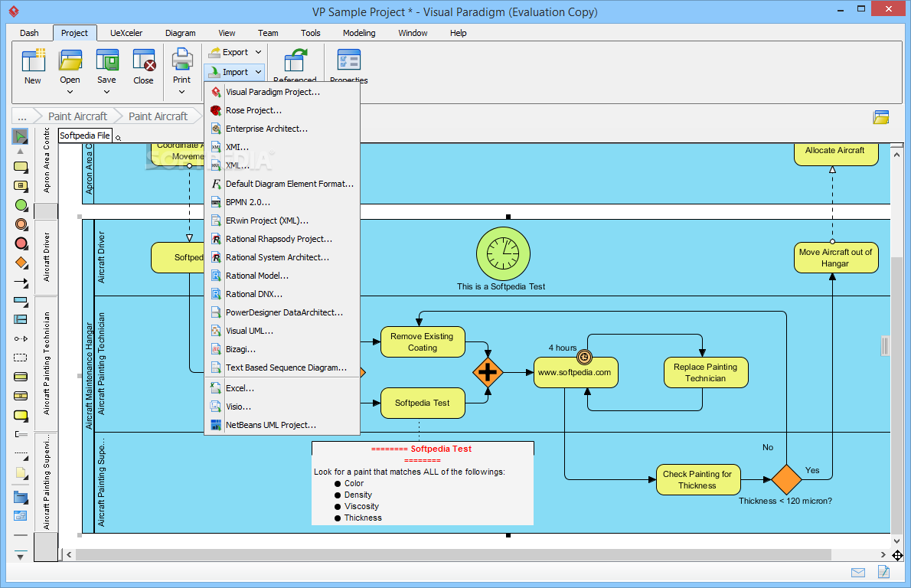Expand the Open button dropdown arrow
The image size is (911, 588).
click(x=70, y=92)
